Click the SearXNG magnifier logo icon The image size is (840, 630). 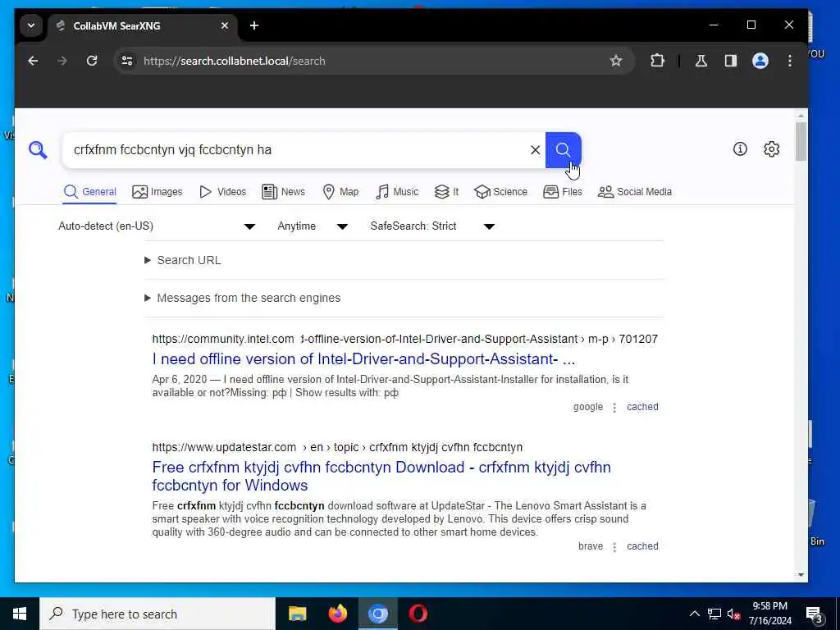pyautogui.click(x=38, y=150)
